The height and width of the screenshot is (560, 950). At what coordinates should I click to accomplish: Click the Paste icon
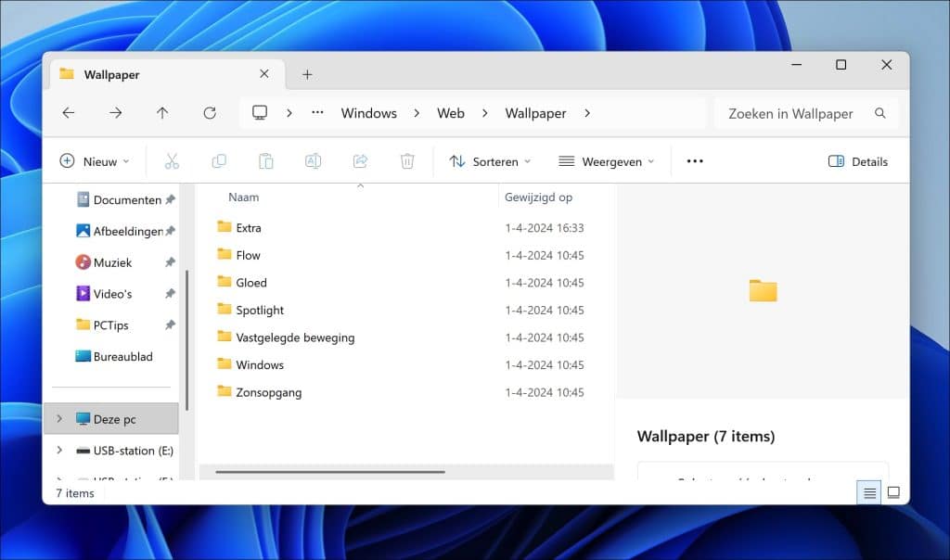pos(266,160)
